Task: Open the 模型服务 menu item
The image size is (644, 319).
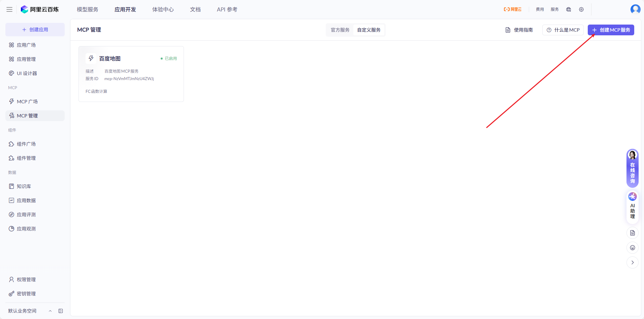Action: click(x=87, y=9)
